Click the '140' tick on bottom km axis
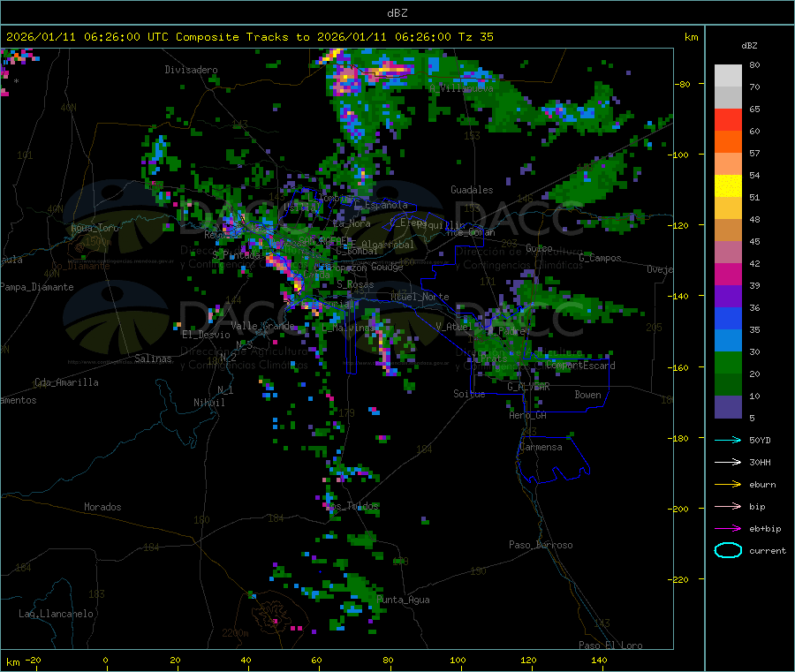Viewport: 795px width, 672px height. [x=599, y=660]
